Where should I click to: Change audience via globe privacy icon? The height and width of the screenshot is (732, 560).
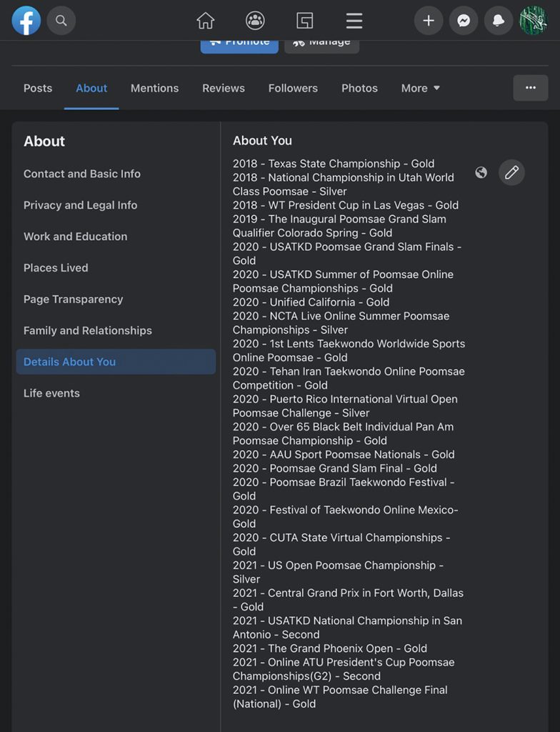[481, 173]
